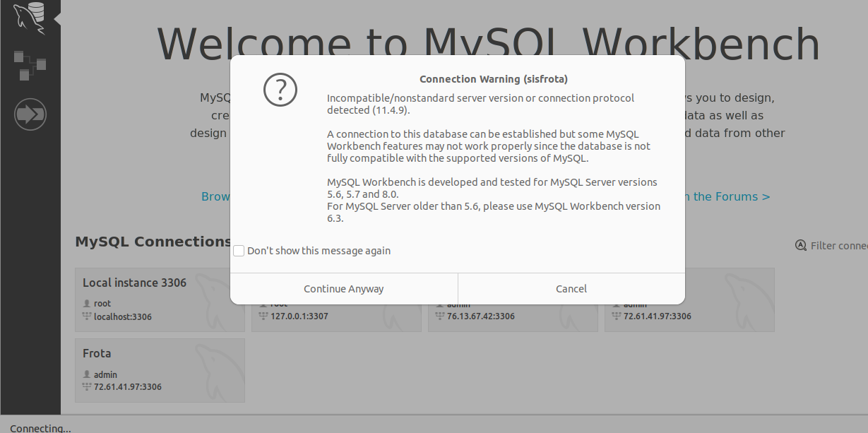The image size is (868, 433).
Task: Click the question mark dialog icon
Action: (280, 90)
